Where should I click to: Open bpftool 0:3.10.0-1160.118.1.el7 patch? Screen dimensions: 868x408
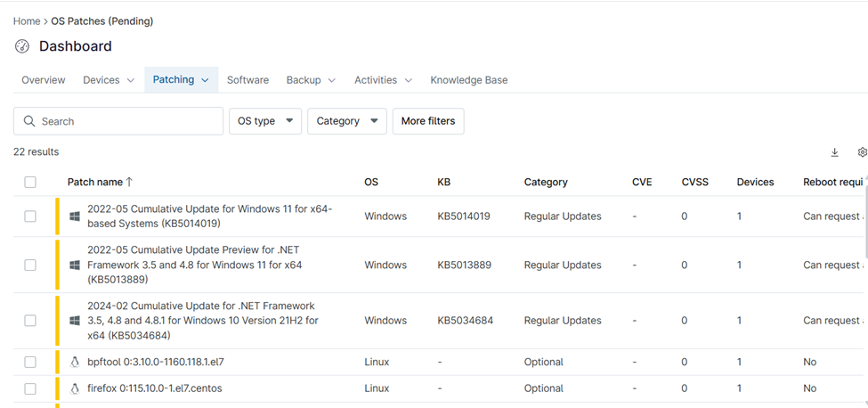click(x=156, y=362)
